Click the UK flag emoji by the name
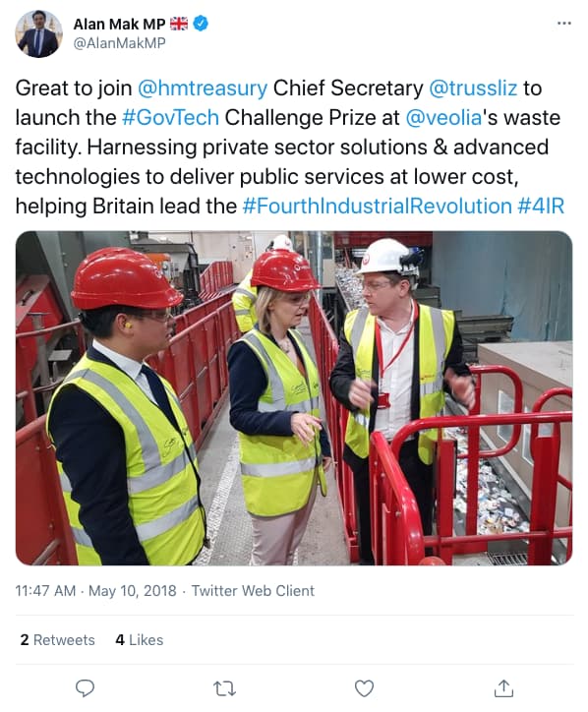The width and height of the screenshot is (588, 712). (178, 24)
